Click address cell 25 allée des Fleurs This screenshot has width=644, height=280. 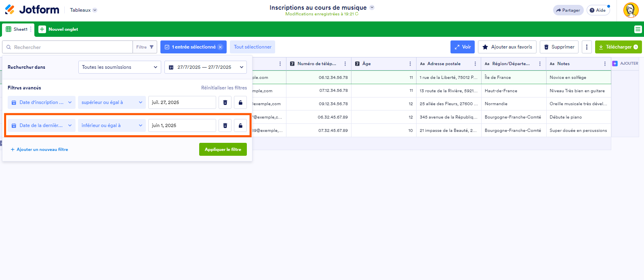tap(448, 104)
